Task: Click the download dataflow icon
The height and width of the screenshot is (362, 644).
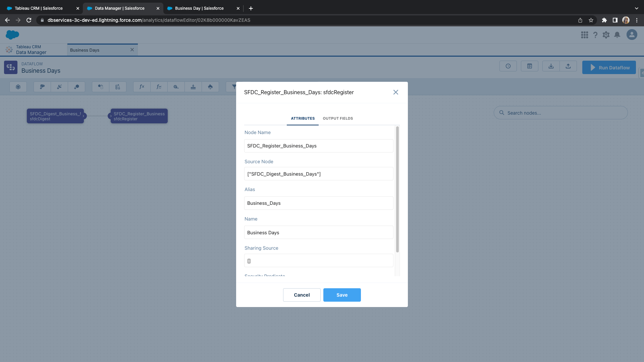Action: pos(551,67)
